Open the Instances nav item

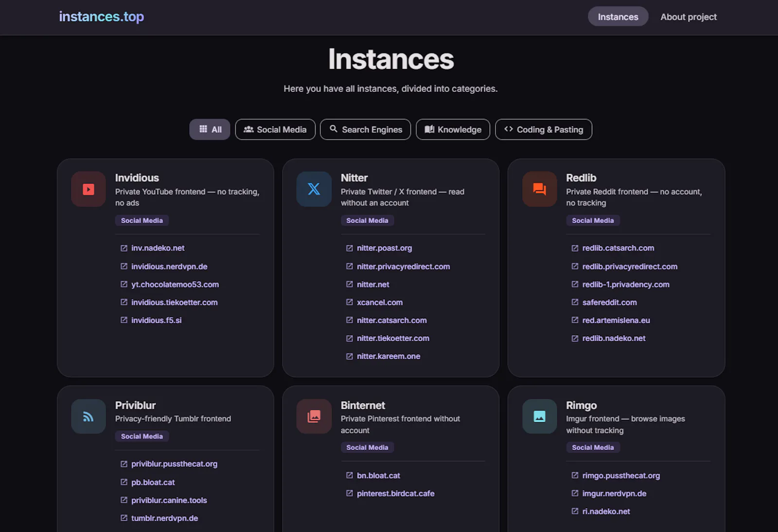point(618,17)
